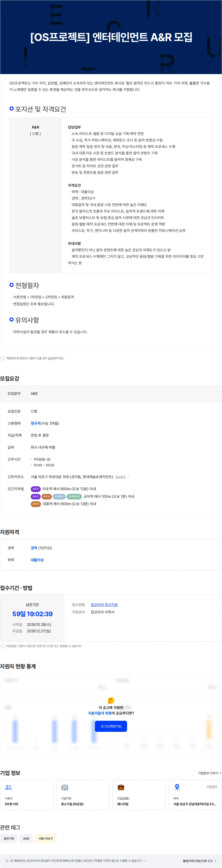Open 기업정보 더보기 link
This screenshot has height=868, width=222.
(x=210, y=773)
